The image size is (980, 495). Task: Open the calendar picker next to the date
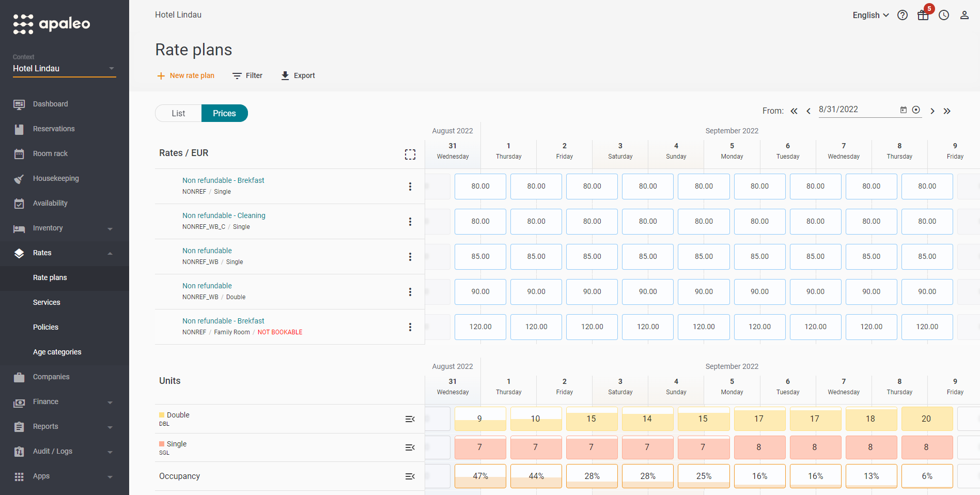tap(903, 110)
